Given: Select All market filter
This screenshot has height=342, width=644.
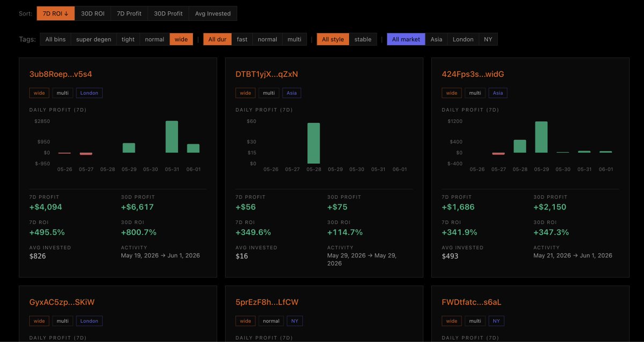Looking at the screenshot, I should click(406, 39).
